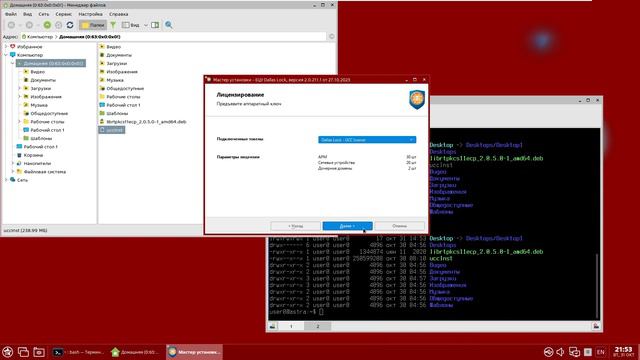Click the terminal vertical scrollbar
This screenshot has width=640, height=360.
click(x=598, y=286)
